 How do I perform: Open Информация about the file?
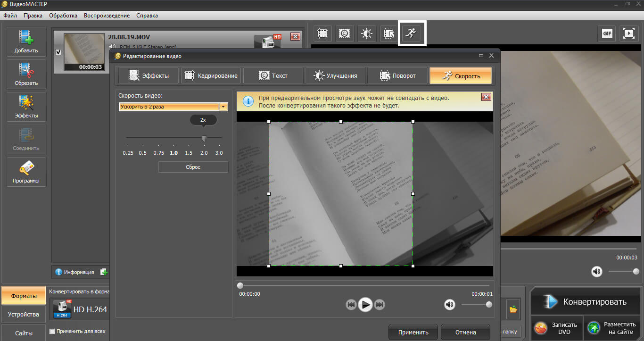(74, 272)
